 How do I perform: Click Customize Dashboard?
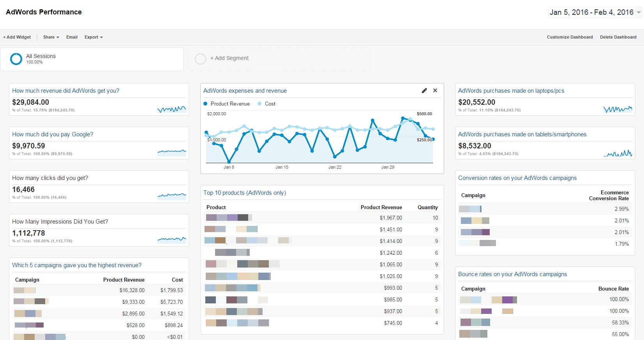point(570,37)
